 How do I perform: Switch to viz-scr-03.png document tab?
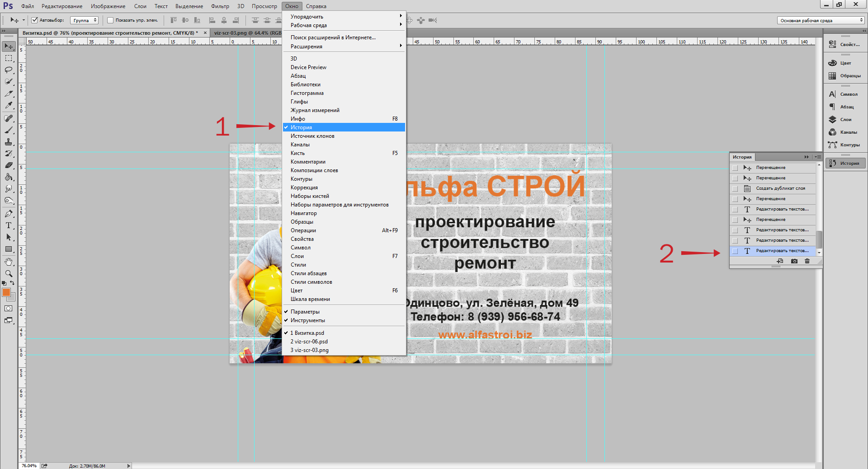pyautogui.click(x=247, y=33)
